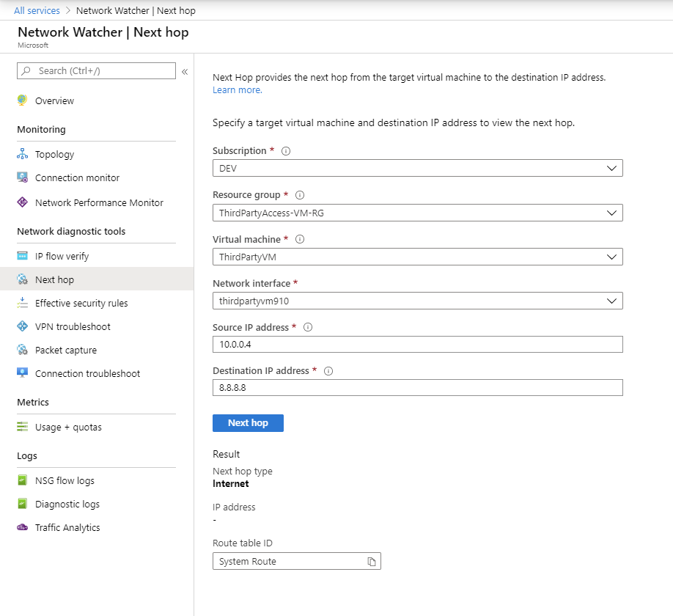Click the Resource group info icon
673x616 pixels.
300,195
